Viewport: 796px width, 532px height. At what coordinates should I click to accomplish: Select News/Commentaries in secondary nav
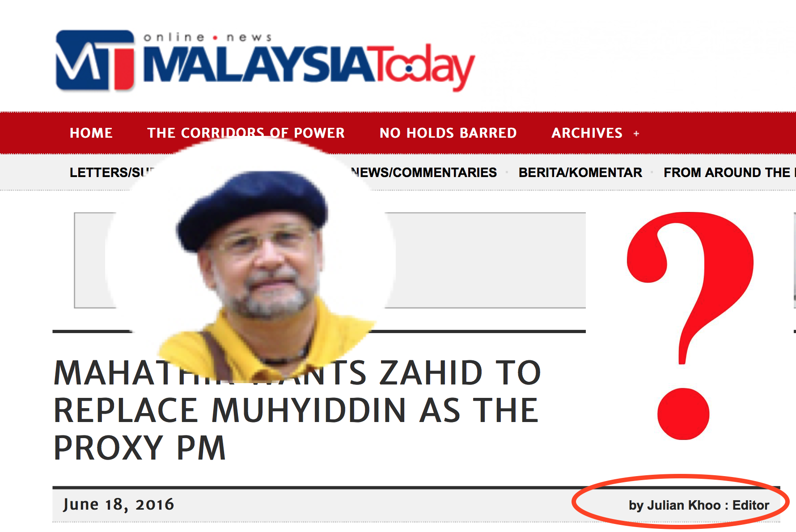424,172
